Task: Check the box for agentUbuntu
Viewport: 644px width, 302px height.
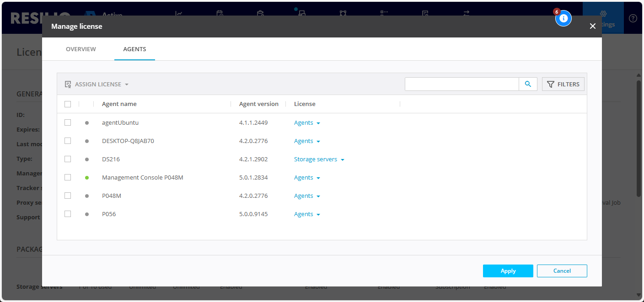Action: (68, 122)
